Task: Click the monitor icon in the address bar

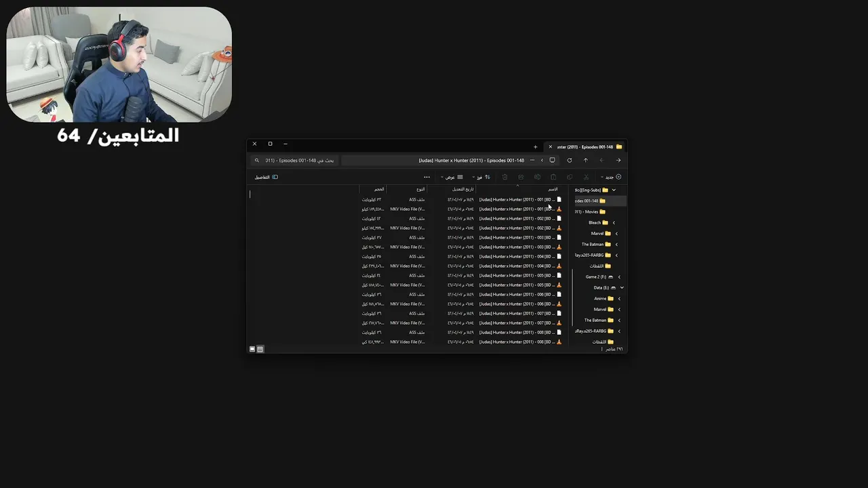Action: 552,161
